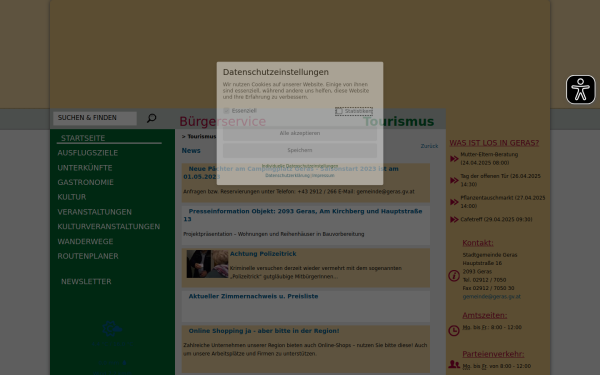
Task: Click arrow icon beside Mutter-Eltern-Beratung
Action: pos(454,158)
